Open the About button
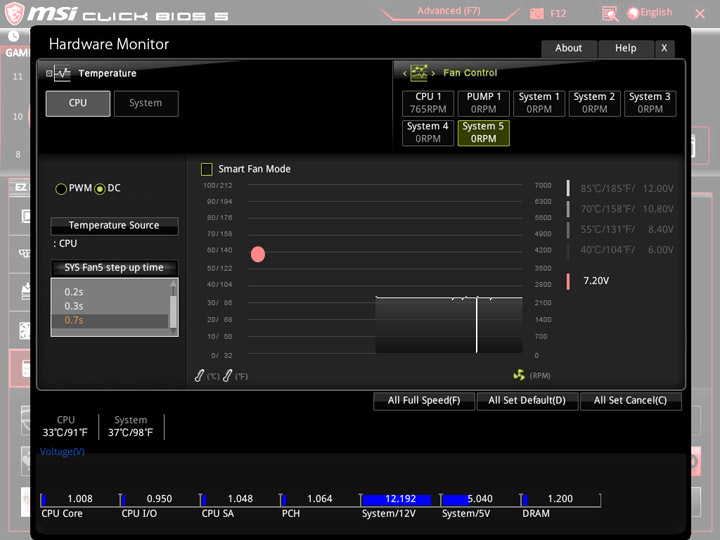Image resolution: width=720 pixels, height=540 pixels. click(x=568, y=48)
